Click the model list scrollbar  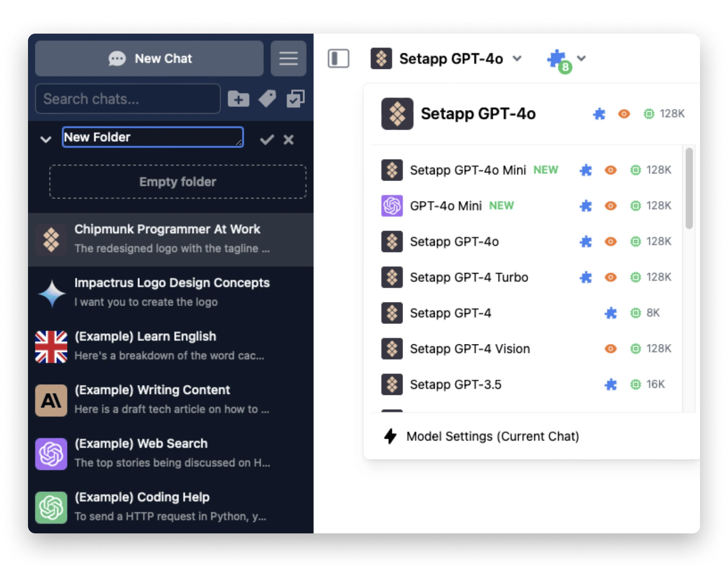click(689, 189)
